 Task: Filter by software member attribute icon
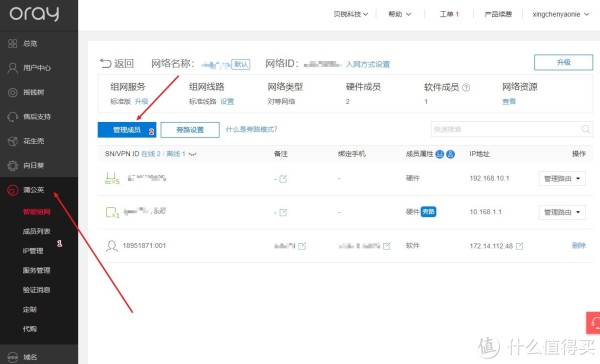point(450,154)
